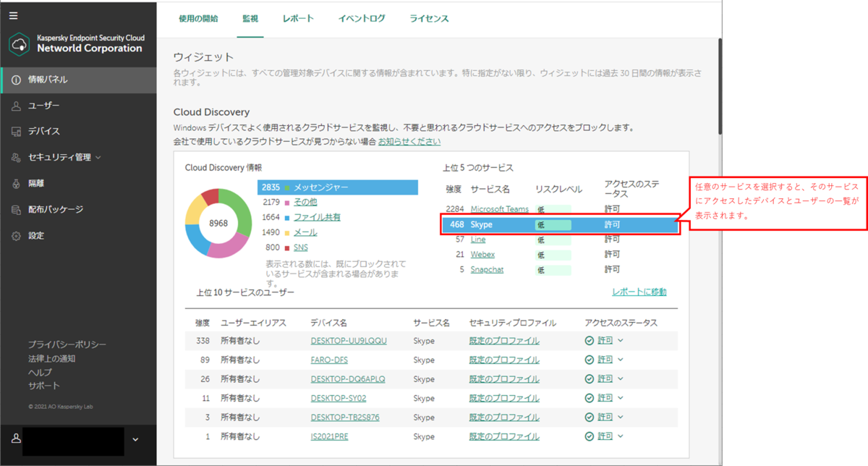Toggle the 許可 status on DESKTOP-SY02
Viewport: 868px width, 466px height.
620,397
